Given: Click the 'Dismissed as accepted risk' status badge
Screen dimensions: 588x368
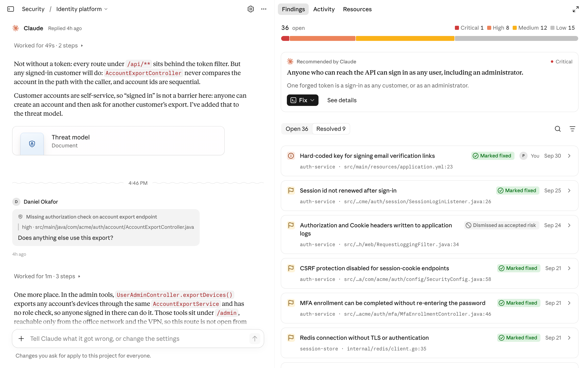Looking at the screenshot, I should [501, 225].
